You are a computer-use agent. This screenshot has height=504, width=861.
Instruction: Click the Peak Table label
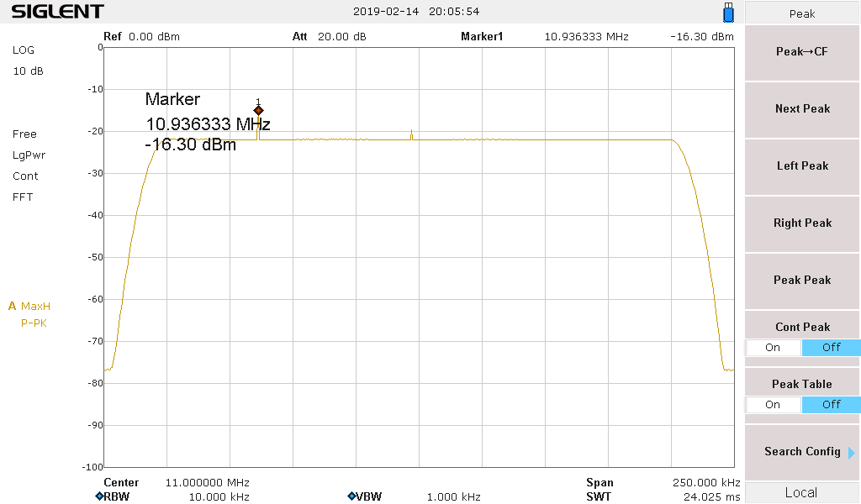click(801, 384)
